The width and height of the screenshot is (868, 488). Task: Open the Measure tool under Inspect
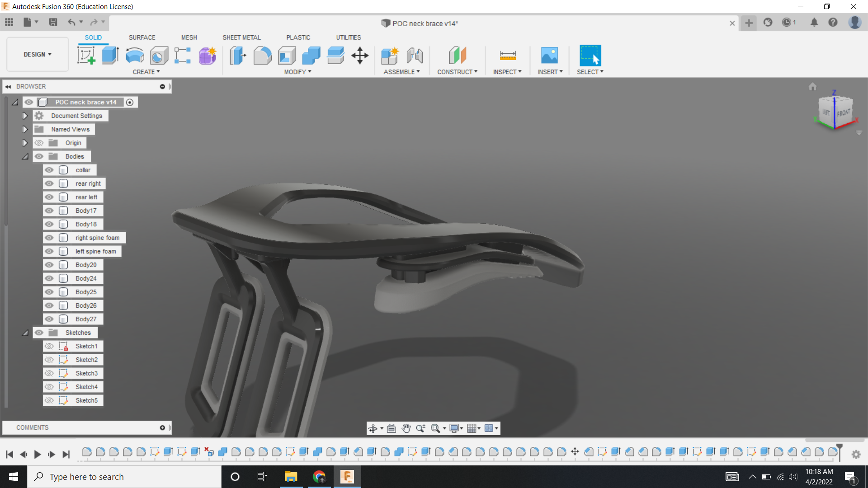tap(507, 56)
